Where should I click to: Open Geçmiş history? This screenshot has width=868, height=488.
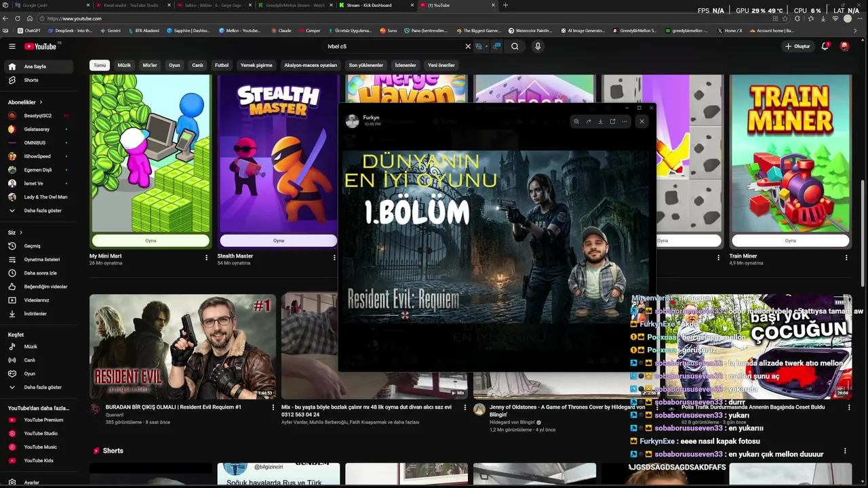pyautogui.click(x=39, y=246)
